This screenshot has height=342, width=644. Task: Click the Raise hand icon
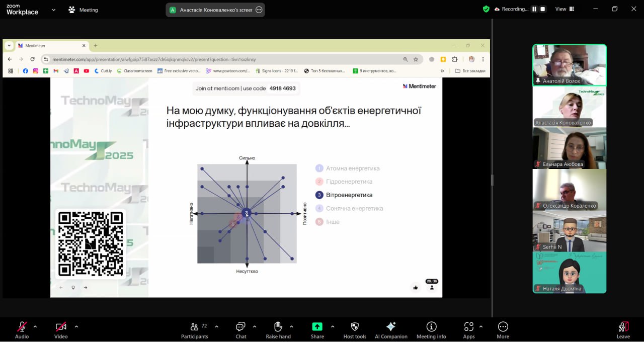click(278, 329)
